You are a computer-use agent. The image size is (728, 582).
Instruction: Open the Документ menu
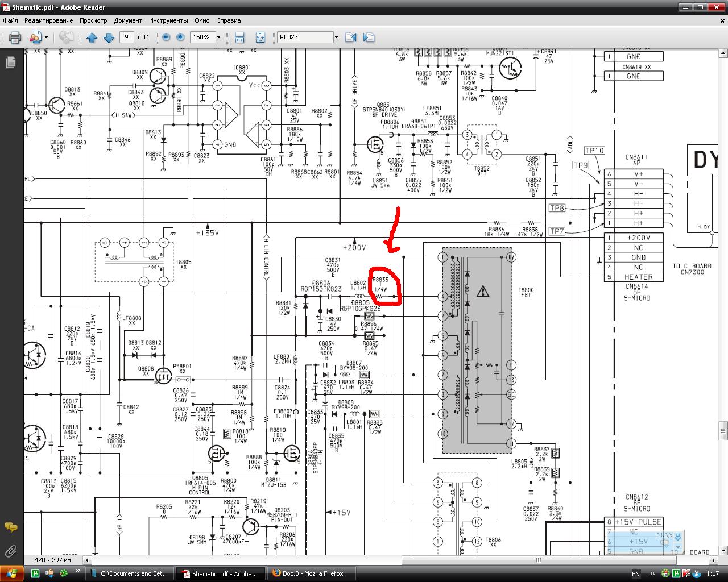[128, 20]
